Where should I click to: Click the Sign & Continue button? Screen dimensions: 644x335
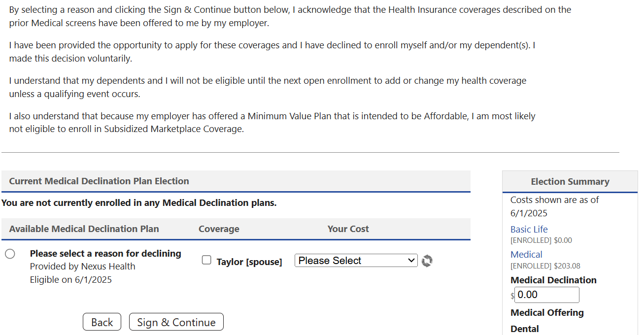[x=176, y=322]
